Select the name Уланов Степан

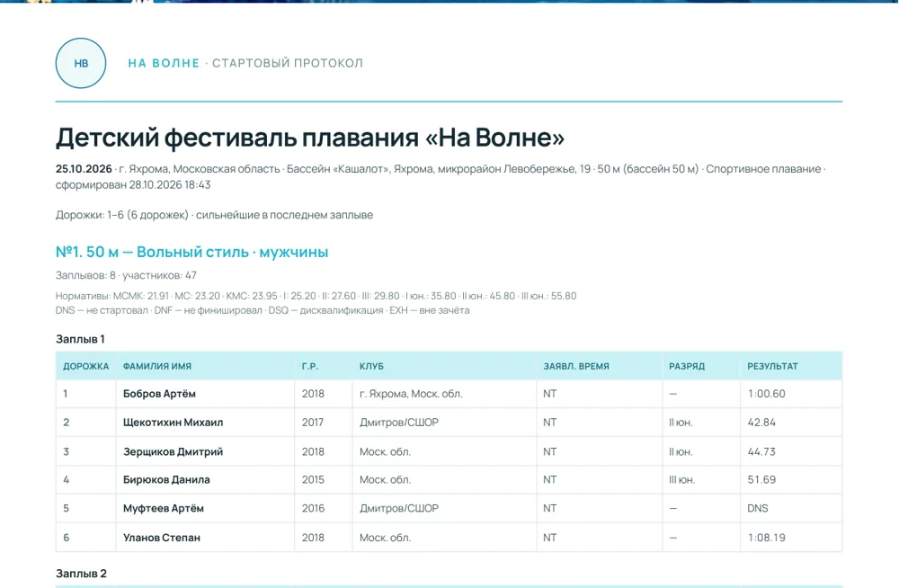[162, 538]
